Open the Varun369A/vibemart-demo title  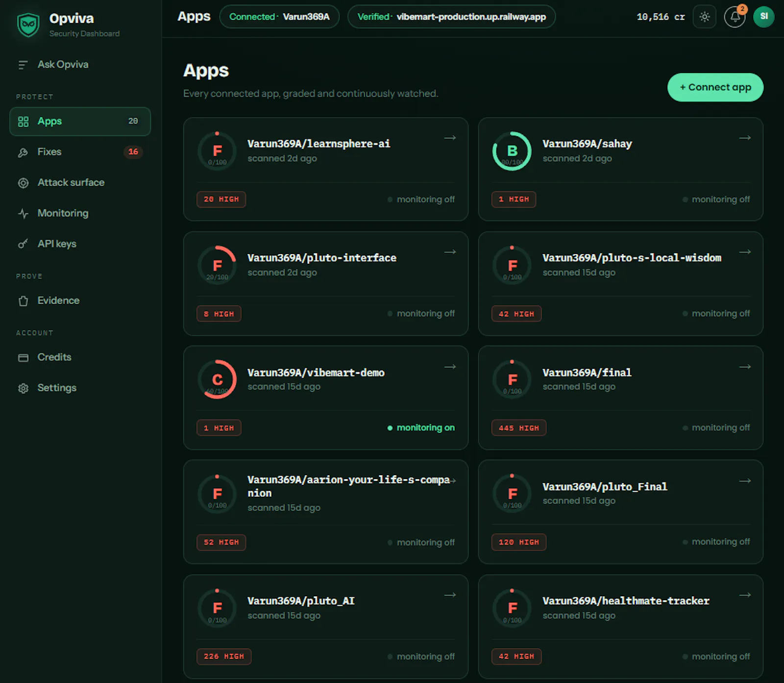click(316, 373)
